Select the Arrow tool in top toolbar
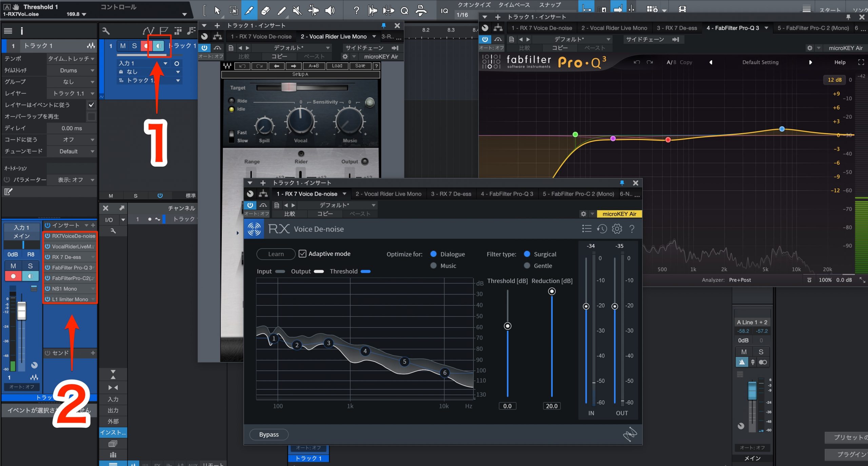Image resolution: width=868 pixels, height=466 pixels. [217, 11]
